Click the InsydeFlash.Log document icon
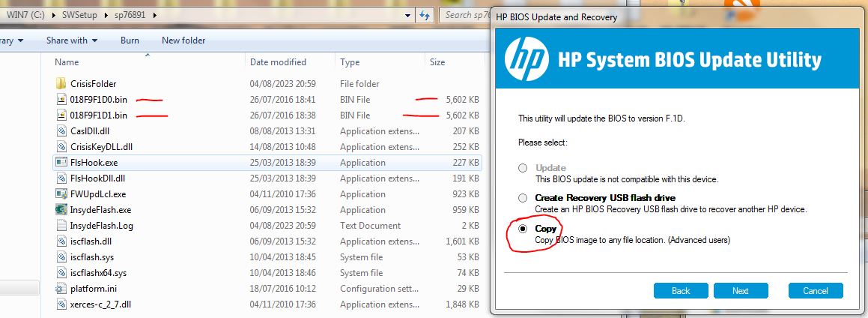Viewport: 868px width, 318px height. 61,226
